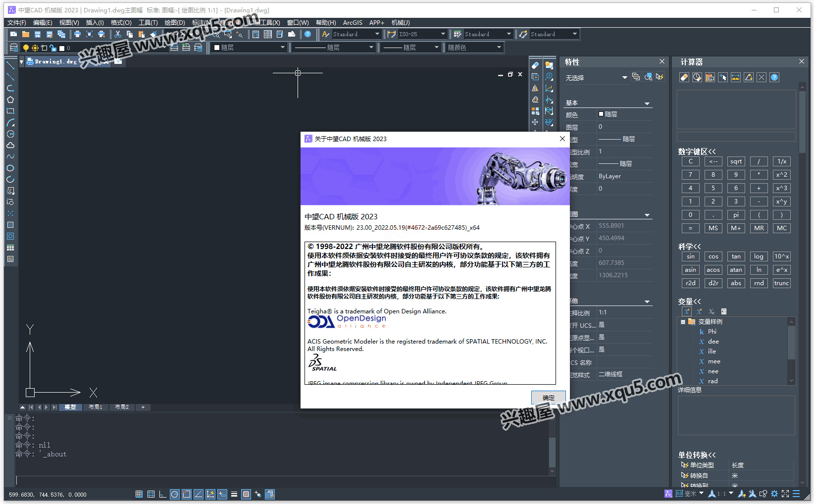Click the New file icon in toolbar

click(14, 34)
